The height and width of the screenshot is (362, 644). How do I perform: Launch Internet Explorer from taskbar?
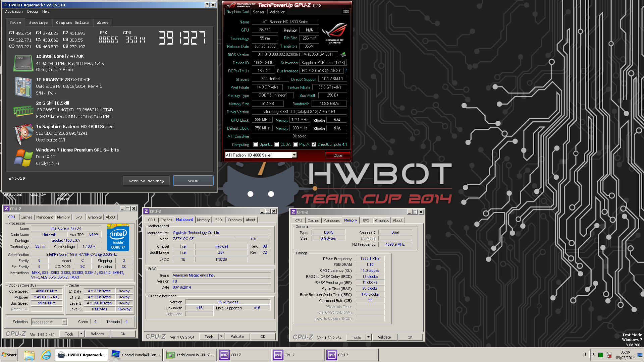click(46, 355)
